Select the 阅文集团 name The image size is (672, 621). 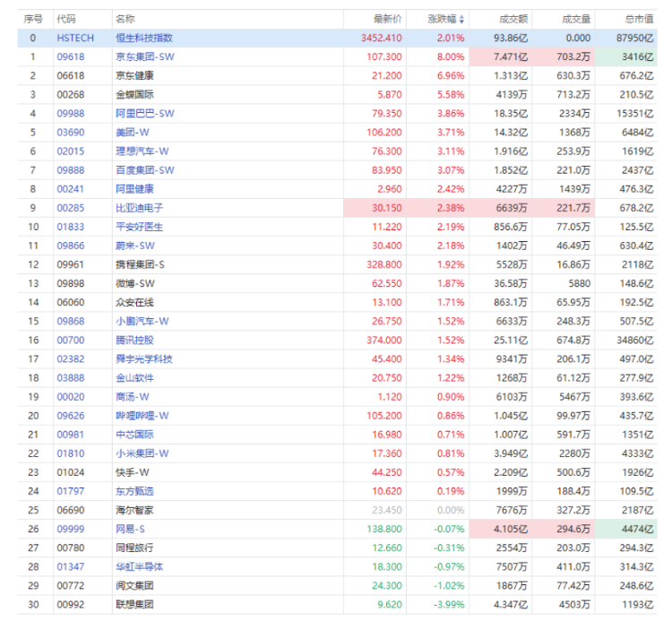point(134,585)
